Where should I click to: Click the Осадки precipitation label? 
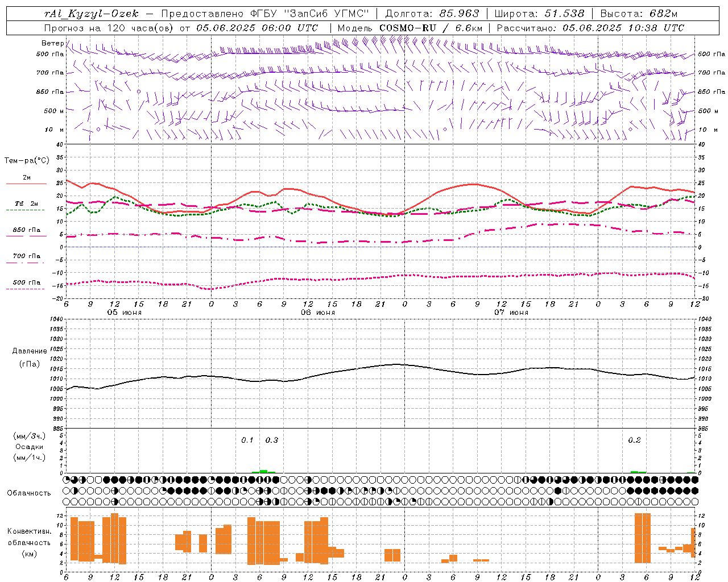point(30,447)
